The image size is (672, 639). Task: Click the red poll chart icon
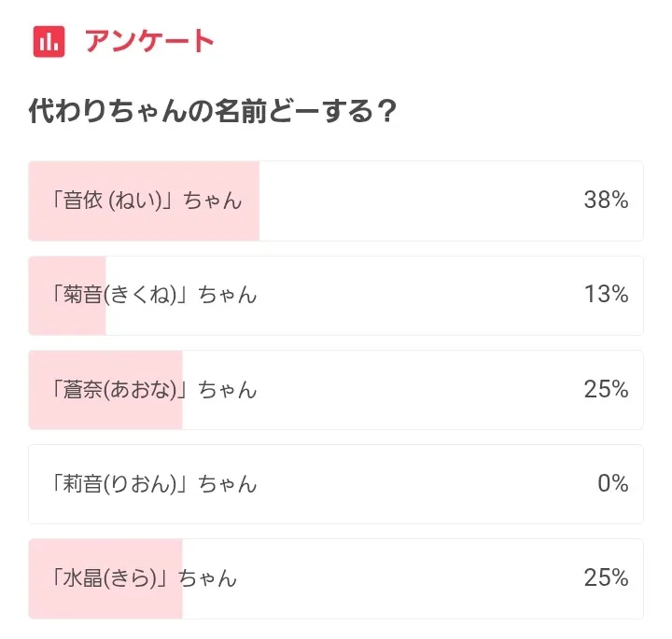(49, 42)
